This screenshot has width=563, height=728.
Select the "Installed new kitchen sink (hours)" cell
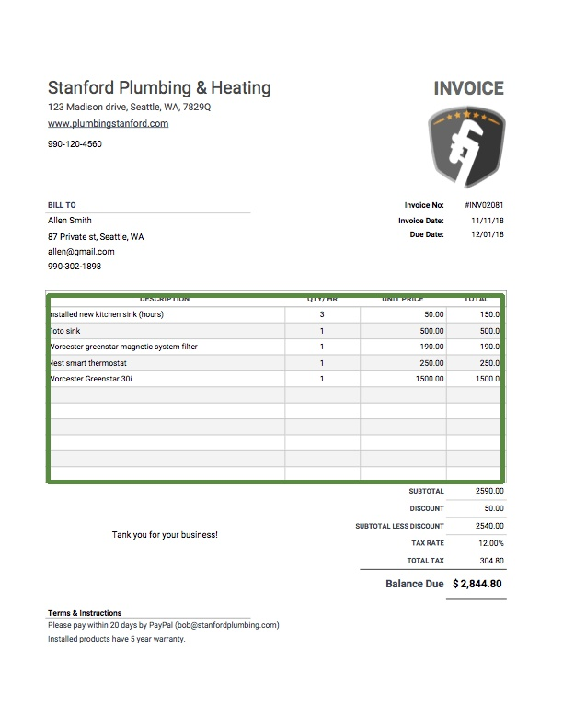[x=107, y=314]
